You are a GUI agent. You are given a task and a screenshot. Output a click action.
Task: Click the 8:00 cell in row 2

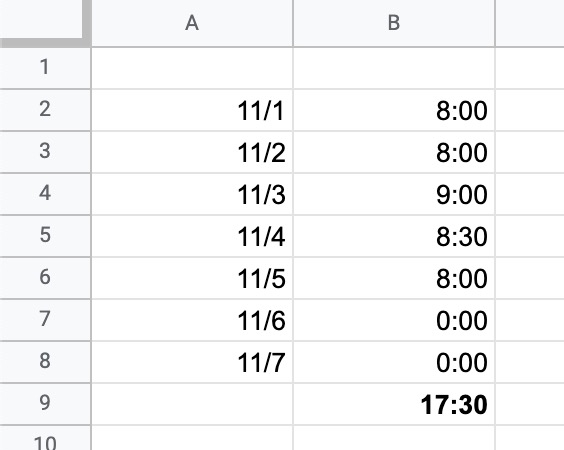click(394, 110)
